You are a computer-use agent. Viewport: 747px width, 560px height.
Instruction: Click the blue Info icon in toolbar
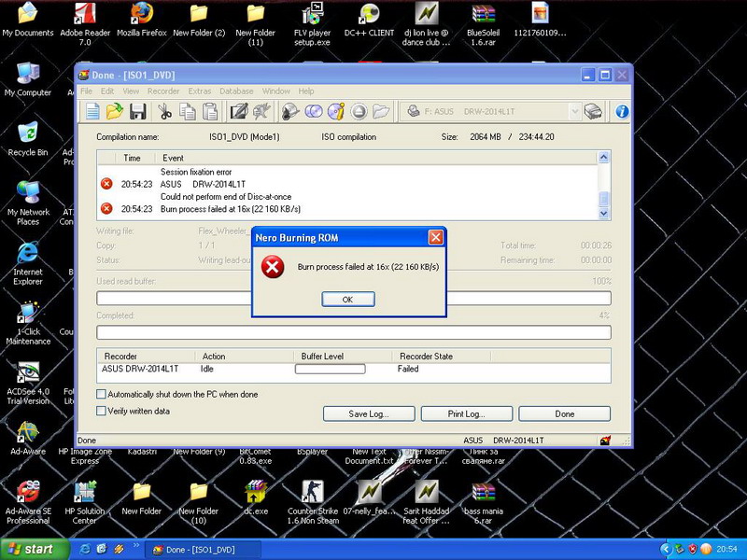click(x=621, y=112)
